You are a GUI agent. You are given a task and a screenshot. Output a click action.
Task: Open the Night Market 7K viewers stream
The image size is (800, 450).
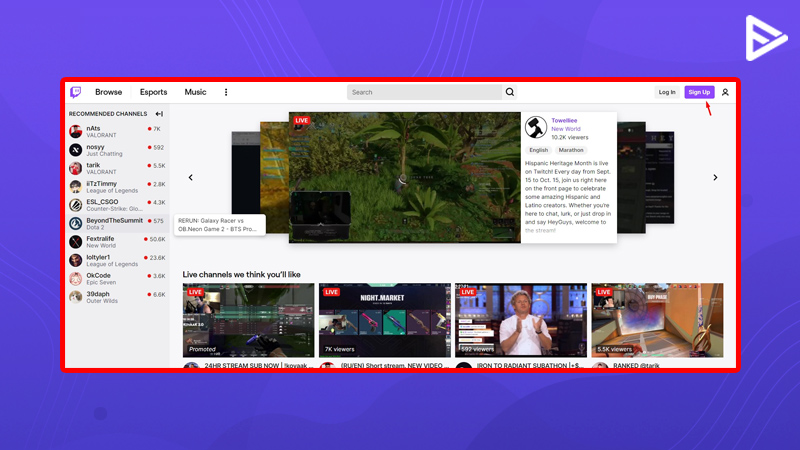coord(385,320)
